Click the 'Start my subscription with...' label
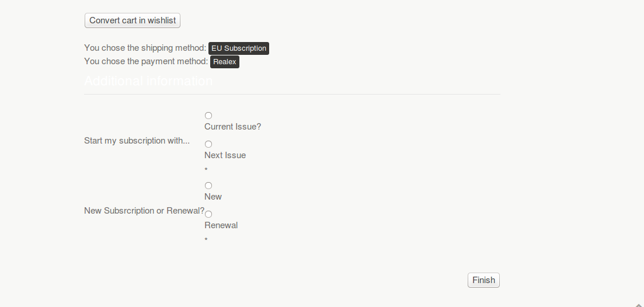 (137, 141)
